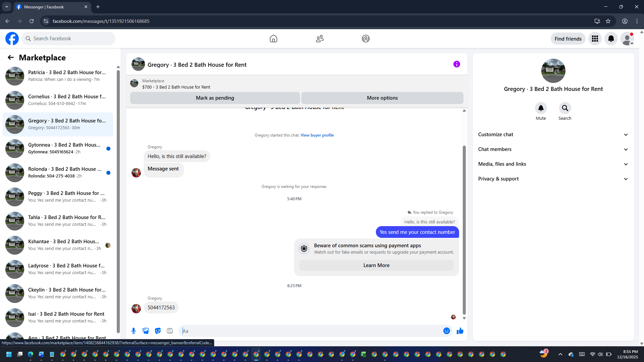Open Microsoft Word from the taskbar

41,354
